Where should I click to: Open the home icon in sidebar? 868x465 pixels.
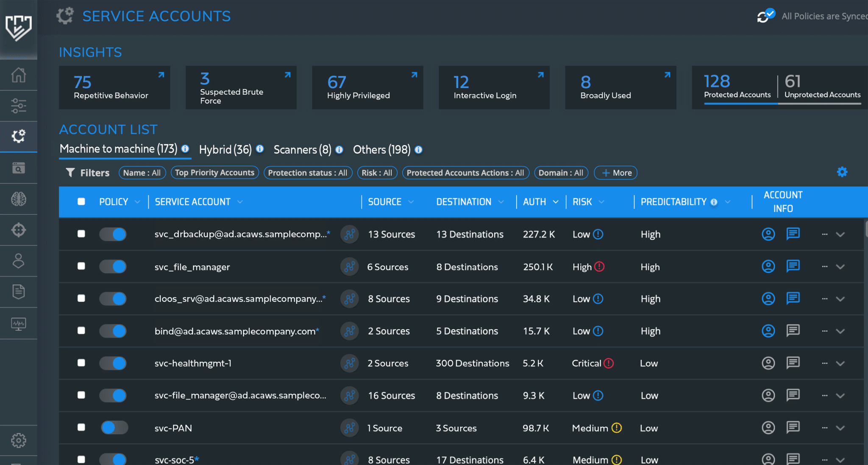pyautogui.click(x=18, y=75)
